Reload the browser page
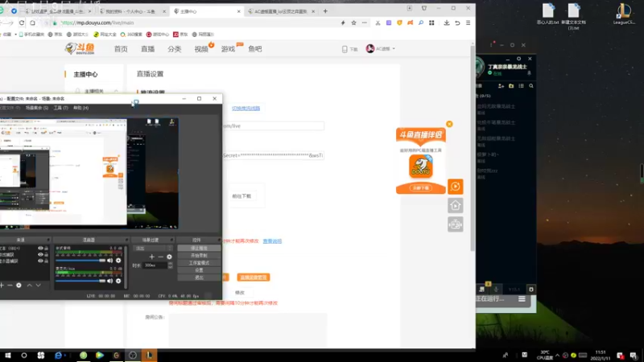This screenshot has height=362, width=644. [x=22, y=23]
